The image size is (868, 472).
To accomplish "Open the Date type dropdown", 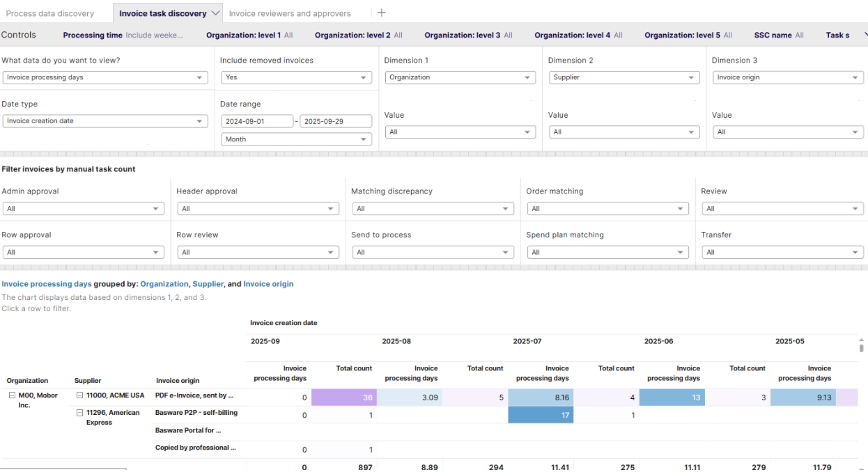I will [105, 120].
